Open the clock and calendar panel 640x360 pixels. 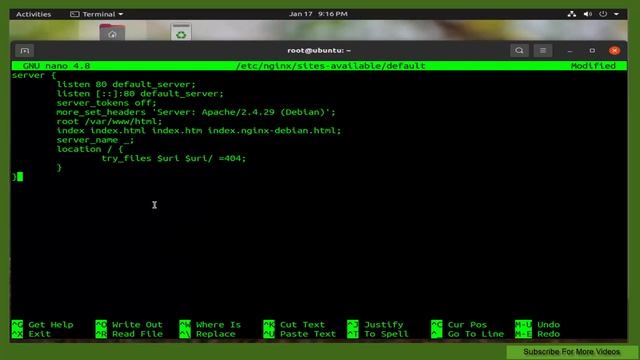(318, 14)
